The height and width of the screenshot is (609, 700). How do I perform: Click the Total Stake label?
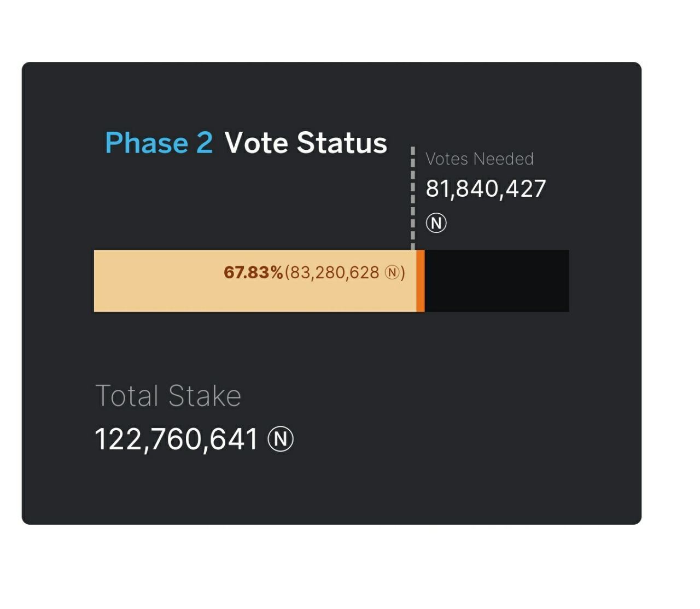coord(168,396)
